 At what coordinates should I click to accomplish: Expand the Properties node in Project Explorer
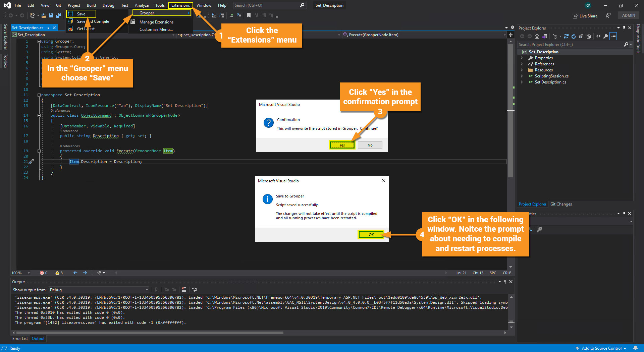coord(522,58)
